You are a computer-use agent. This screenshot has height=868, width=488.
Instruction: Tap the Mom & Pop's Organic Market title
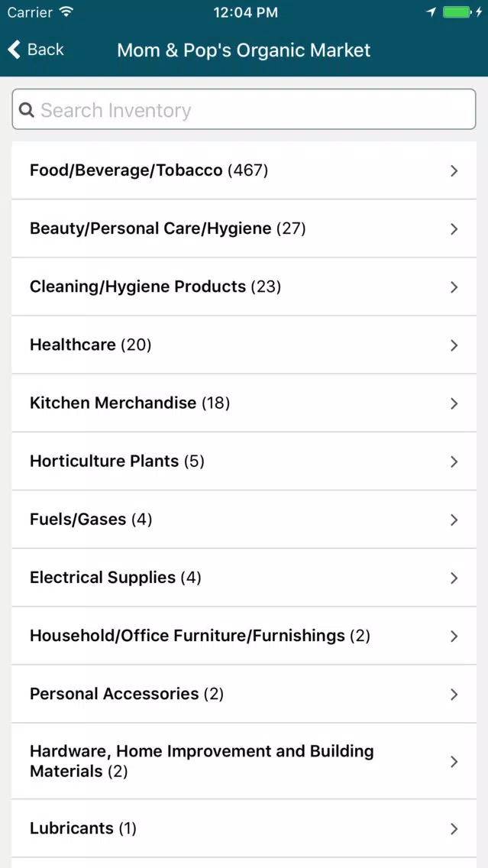click(x=244, y=50)
